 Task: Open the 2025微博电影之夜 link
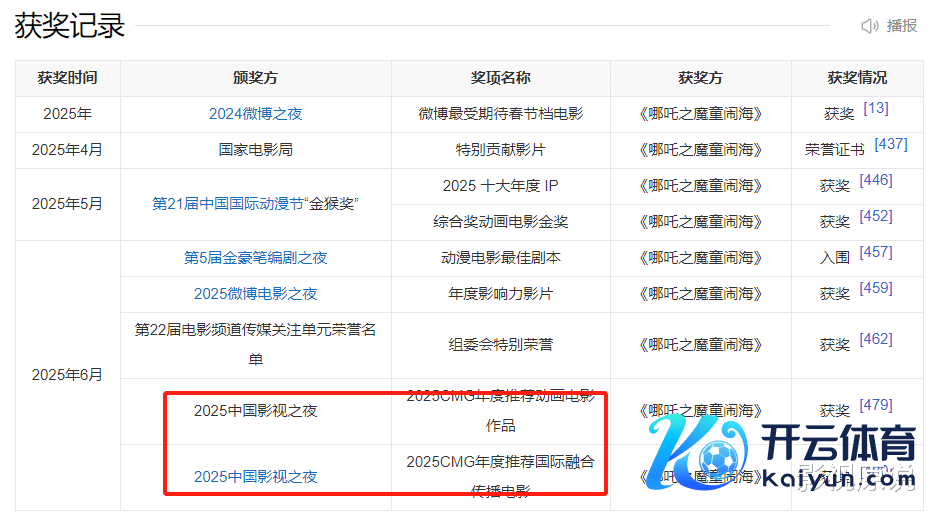click(x=255, y=294)
